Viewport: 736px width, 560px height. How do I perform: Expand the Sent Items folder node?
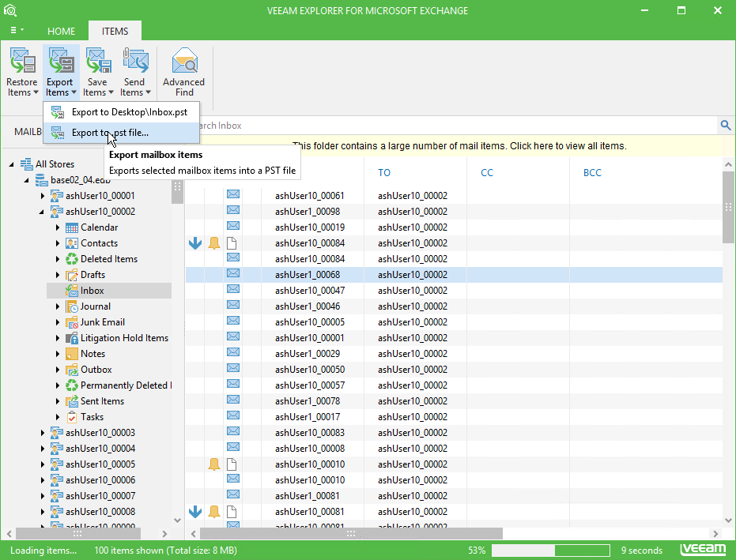(57, 401)
